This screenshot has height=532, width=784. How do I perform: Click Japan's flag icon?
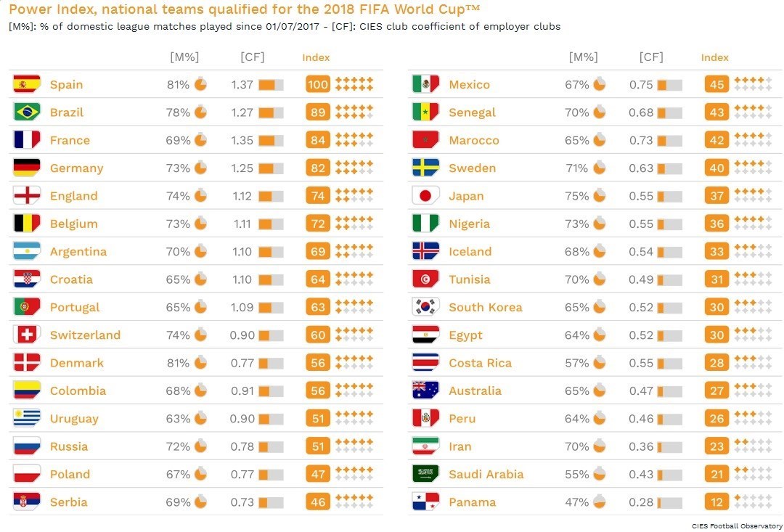coord(425,196)
